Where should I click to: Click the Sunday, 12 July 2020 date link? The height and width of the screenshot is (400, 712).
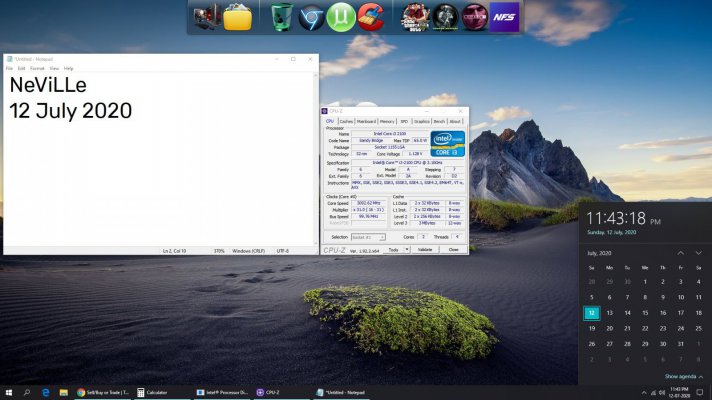pos(612,232)
